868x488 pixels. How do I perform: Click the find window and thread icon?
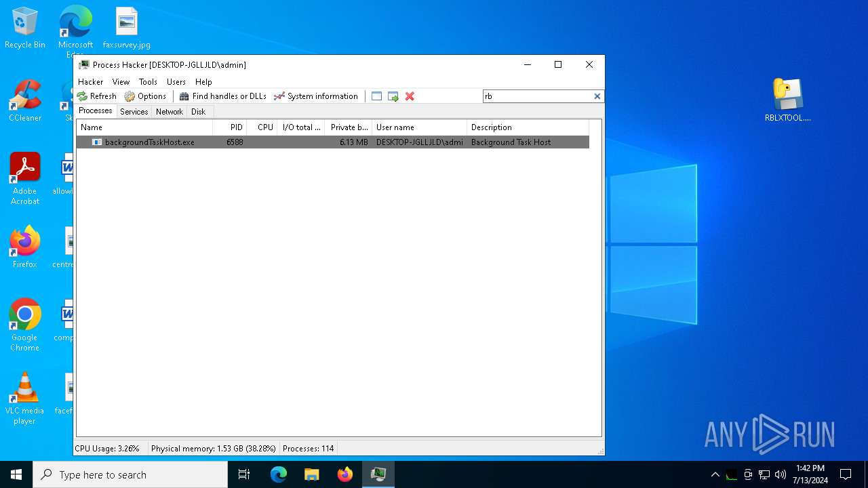[393, 96]
